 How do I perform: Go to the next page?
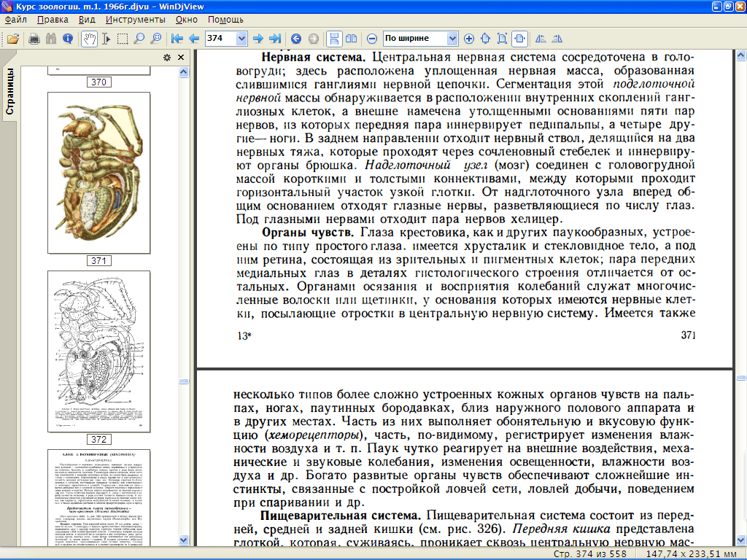[258, 39]
